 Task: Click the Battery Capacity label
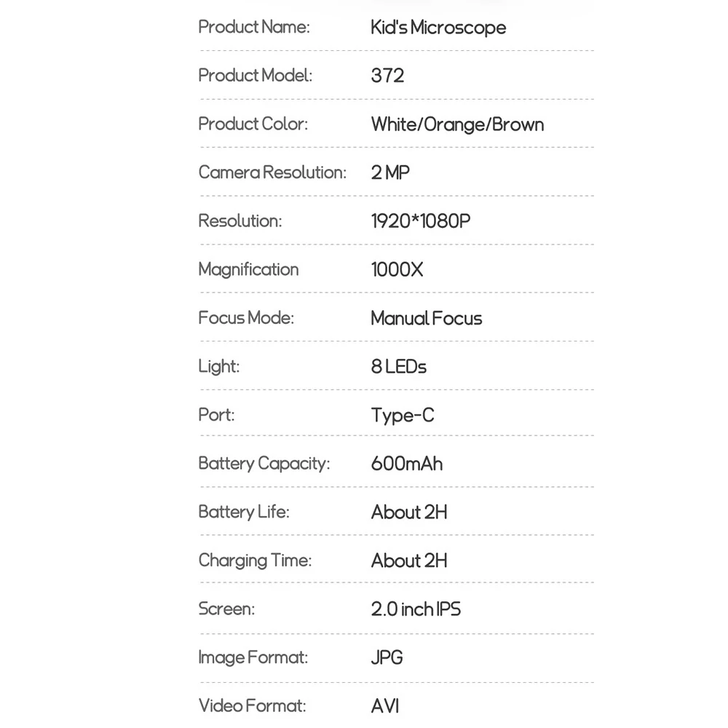coord(264,464)
